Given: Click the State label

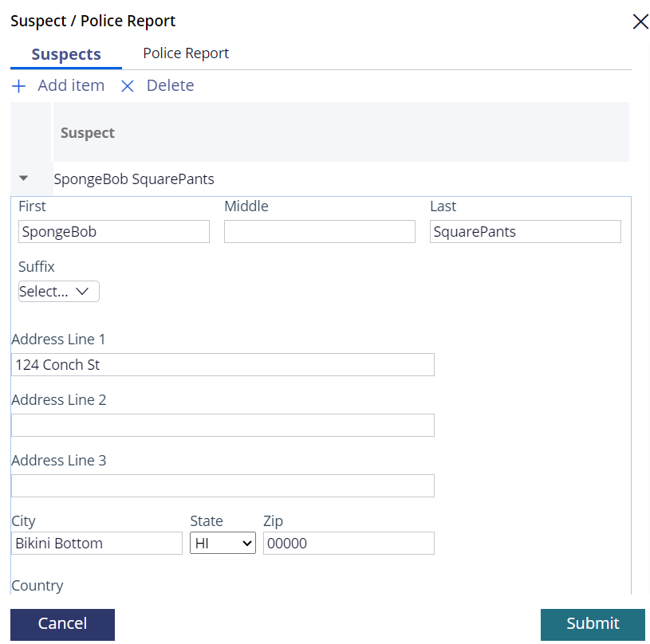Looking at the screenshot, I should [x=207, y=521].
